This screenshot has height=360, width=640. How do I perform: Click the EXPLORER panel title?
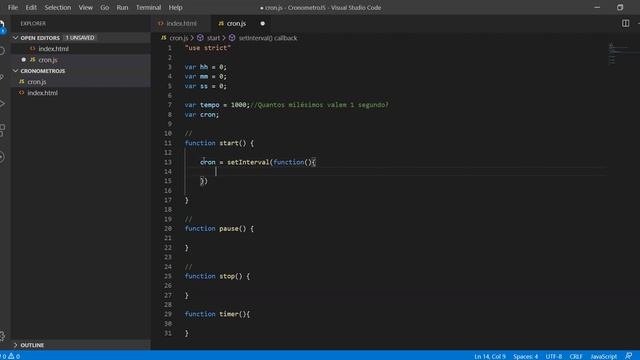point(33,24)
